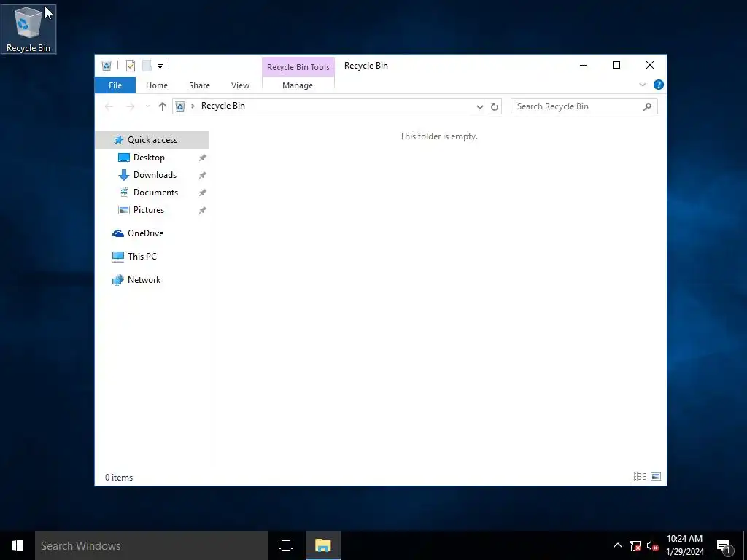This screenshot has width=747, height=560.
Task: Refresh the Recycle Bin folder
Action: (x=495, y=106)
